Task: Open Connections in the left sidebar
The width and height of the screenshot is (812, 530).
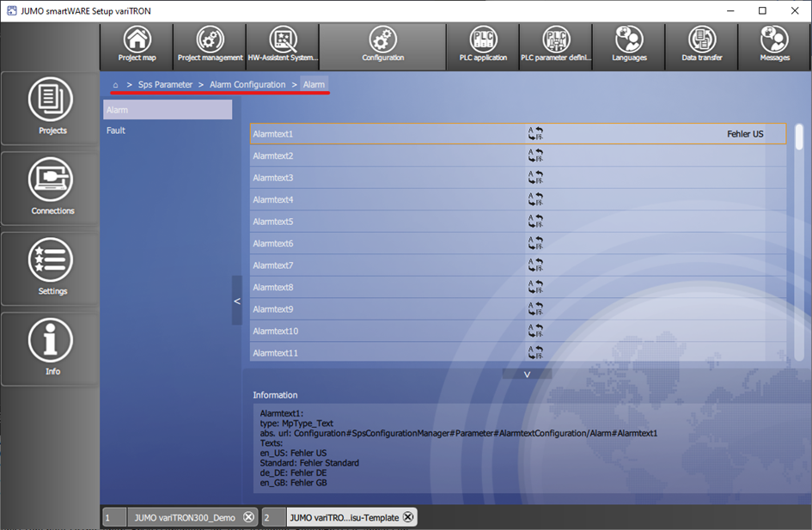Action: tap(52, 188)
